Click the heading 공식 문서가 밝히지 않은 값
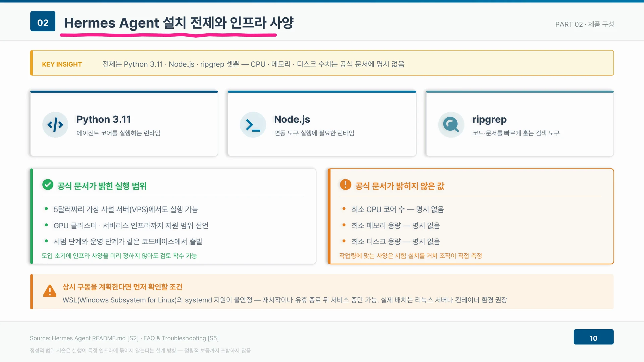The image size is (644, 362). (x=400, y=186)
